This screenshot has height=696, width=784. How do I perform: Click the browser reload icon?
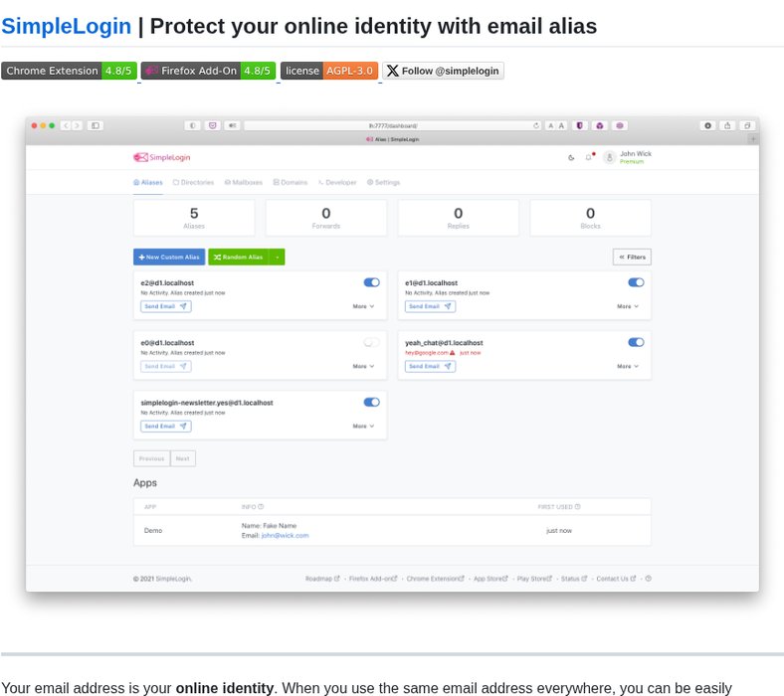click(x=536, y=126)
